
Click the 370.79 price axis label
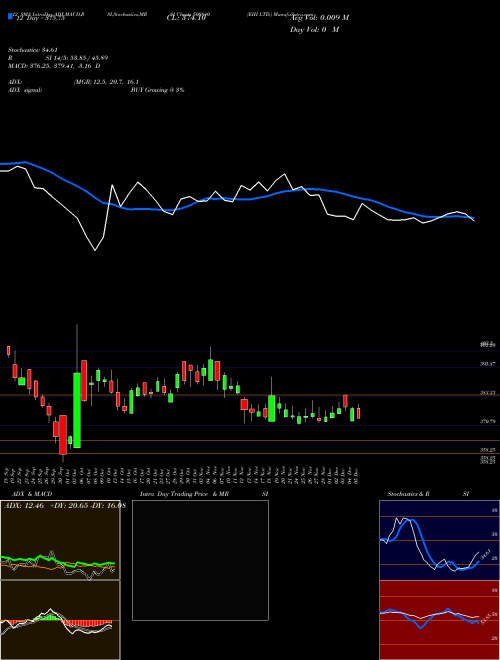pyautogui.click(x=488, y=421)
